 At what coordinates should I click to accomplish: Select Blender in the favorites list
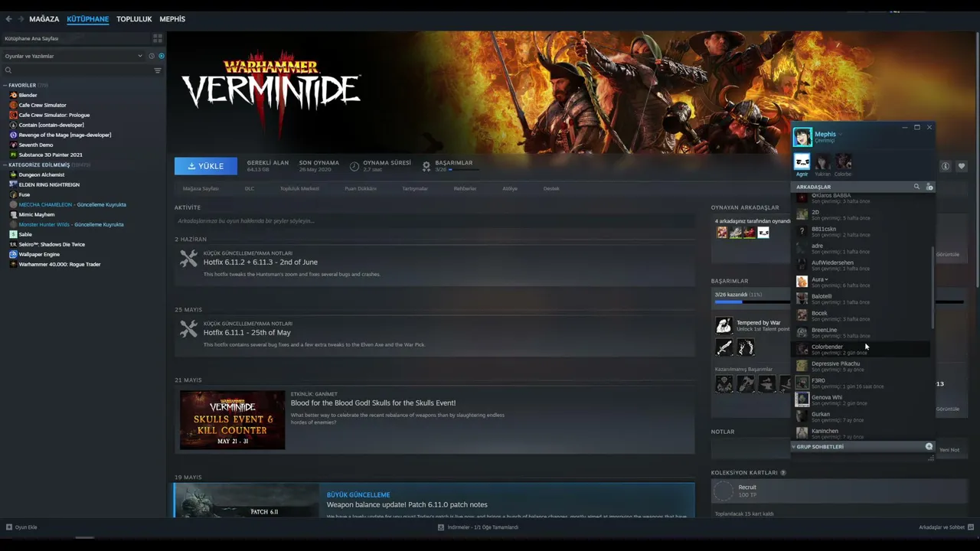click(28, 95)
